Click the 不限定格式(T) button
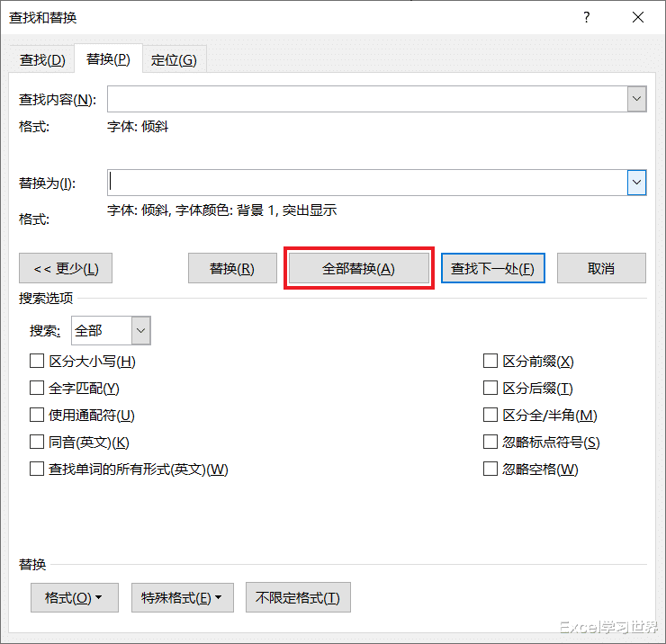Image resolution: width=666 pixels, height=644 pixels. (x=298, y=598)
